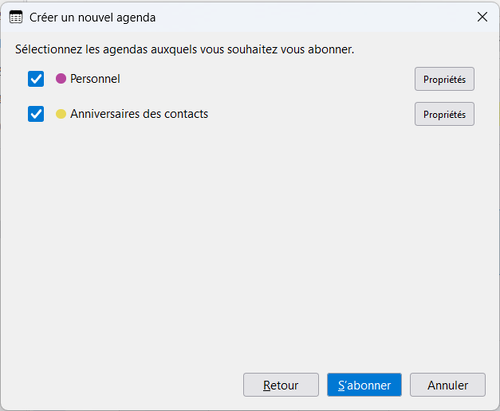Cancel the dialog with the Annuler button

point(448,385)
